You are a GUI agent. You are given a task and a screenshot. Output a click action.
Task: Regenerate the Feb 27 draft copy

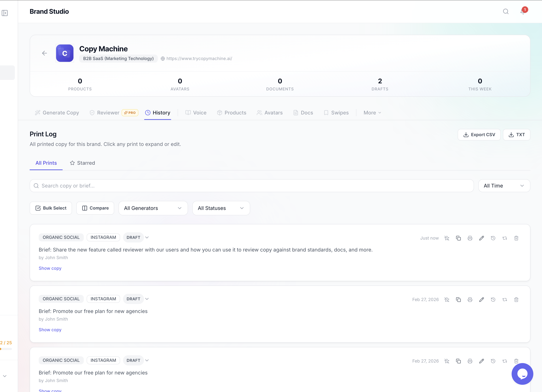point(505,299)
